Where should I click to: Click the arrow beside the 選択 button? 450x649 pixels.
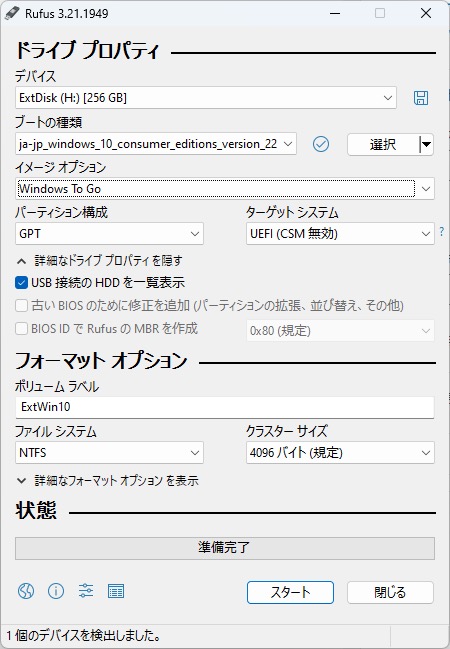(426, 144)
